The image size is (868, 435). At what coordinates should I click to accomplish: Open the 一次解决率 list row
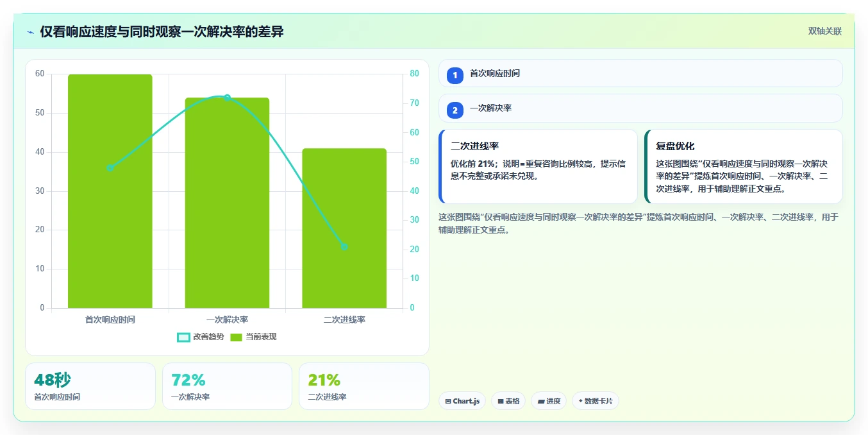pos(640,108)
